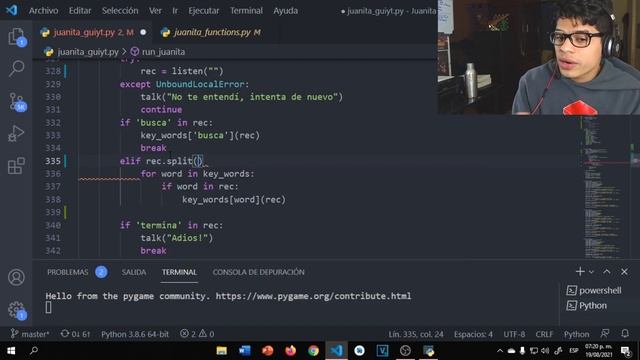
Task: Click the VS Code logo in title bar
Action: pyautogui.click(x=11, y=10)
